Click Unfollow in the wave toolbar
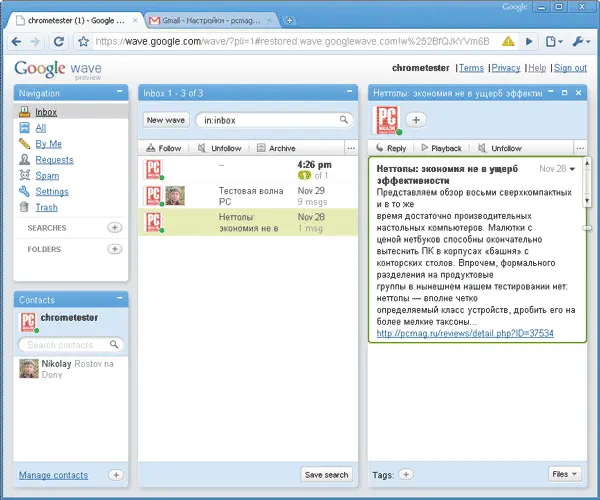The height and width of the screenshot is (500, 600). pos(499,148)
